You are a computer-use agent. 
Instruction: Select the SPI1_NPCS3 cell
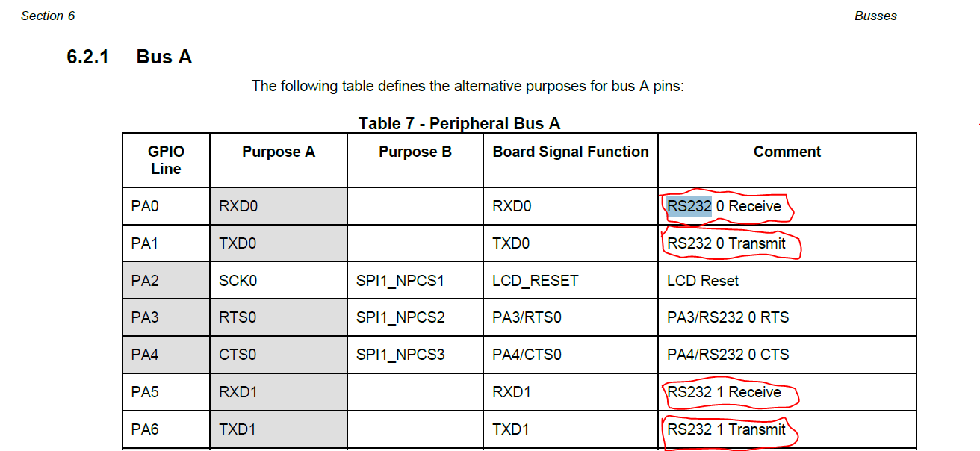415,355
